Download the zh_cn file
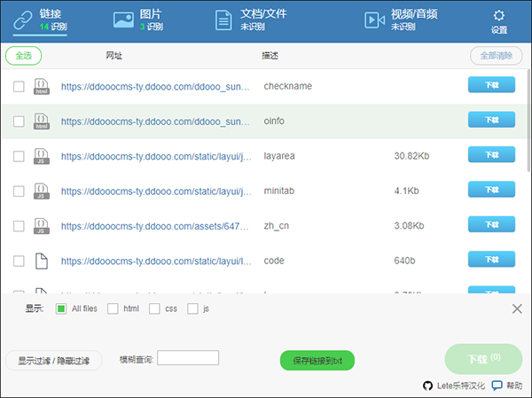 point(491,224)
